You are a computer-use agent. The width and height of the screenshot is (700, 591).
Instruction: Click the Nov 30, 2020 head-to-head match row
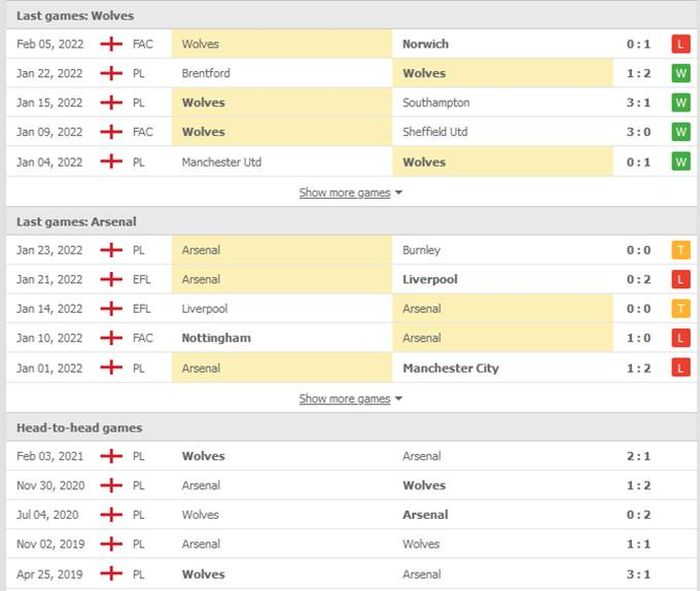coord(351,485)
